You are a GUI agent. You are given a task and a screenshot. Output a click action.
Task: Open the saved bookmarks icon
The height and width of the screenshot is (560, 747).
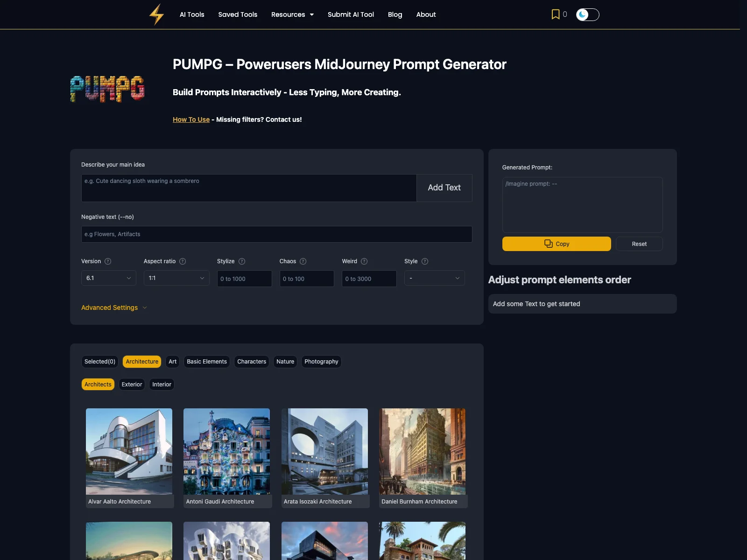556,14
